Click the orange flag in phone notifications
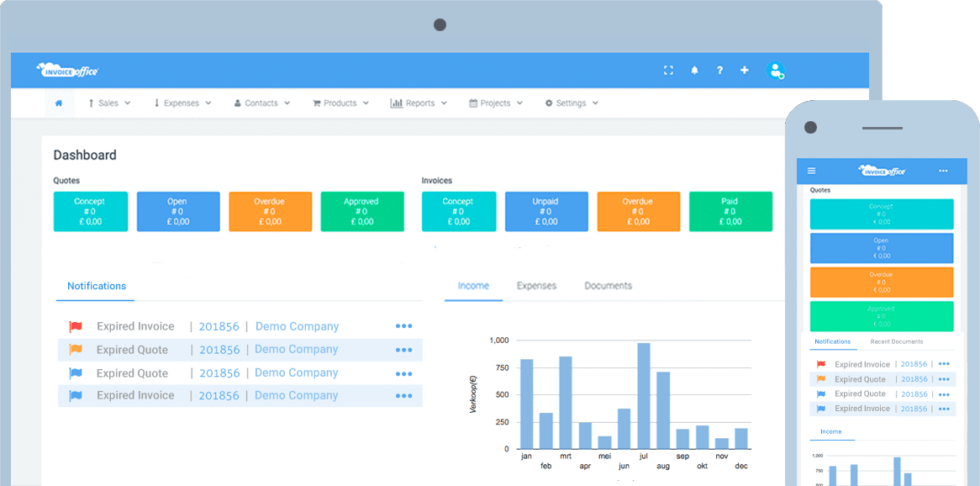Image resolution: width=980 pixels, height=486 pixels. pos(821,379)
